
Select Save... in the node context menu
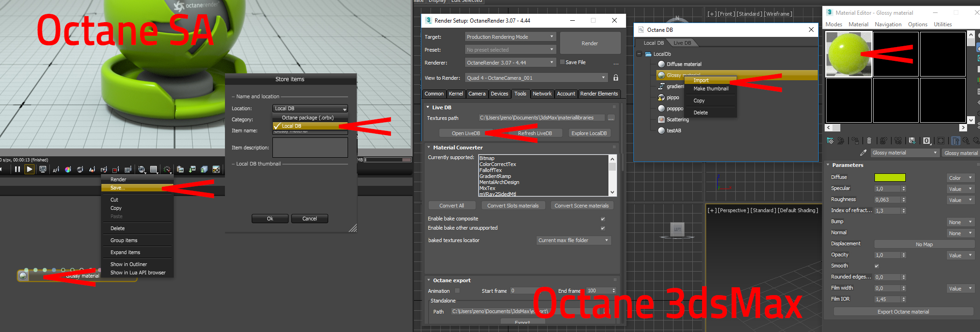(x=137, y=188)
